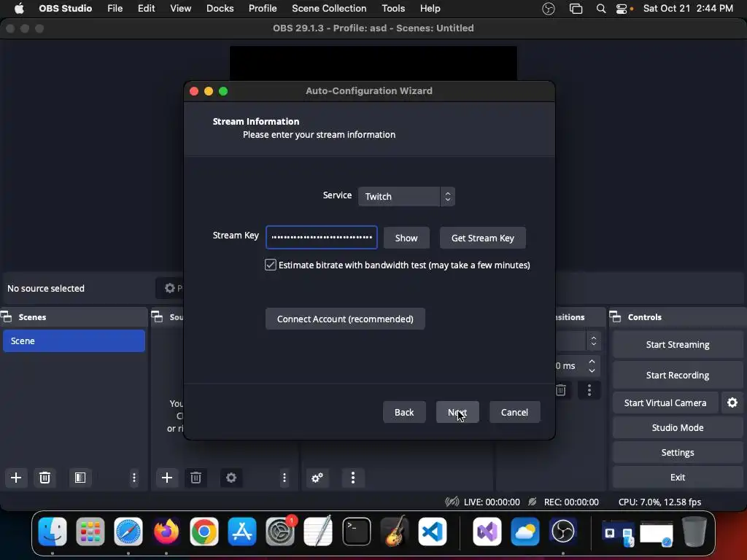Remove the selected scene using the trash icon
The width and height of the screenshot is (747, 560).
[x=44, y=478]
